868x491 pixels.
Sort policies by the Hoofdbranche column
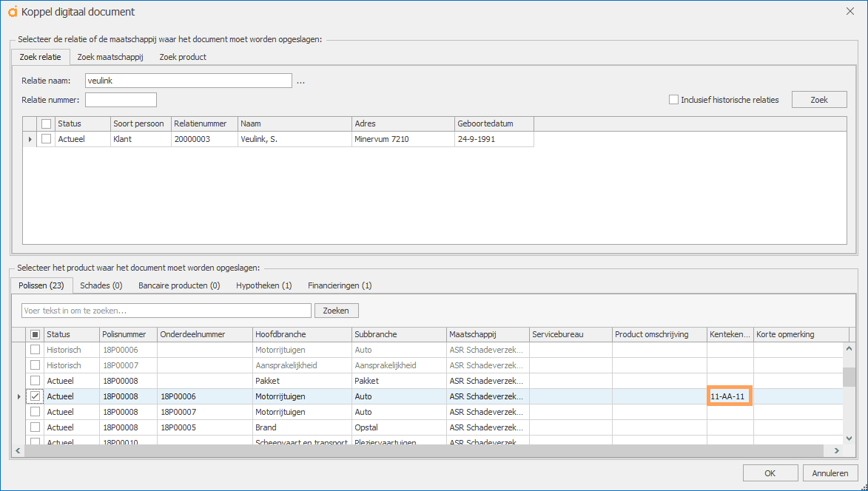[302, 334]
